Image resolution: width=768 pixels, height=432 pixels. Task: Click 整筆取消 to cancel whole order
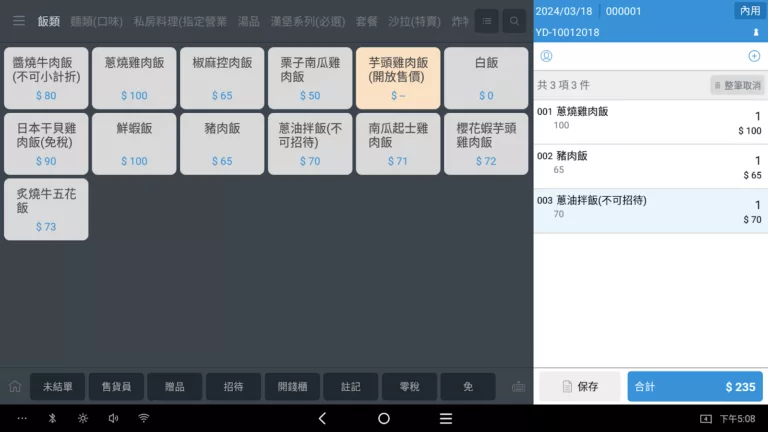[x=737, y=85]
